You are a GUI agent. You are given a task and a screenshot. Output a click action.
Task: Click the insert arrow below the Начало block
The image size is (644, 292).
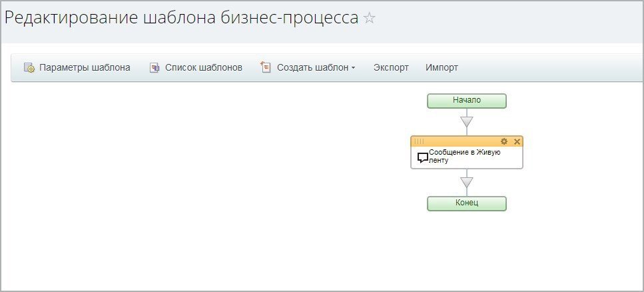pyautogui.click(x=467, y=121)
